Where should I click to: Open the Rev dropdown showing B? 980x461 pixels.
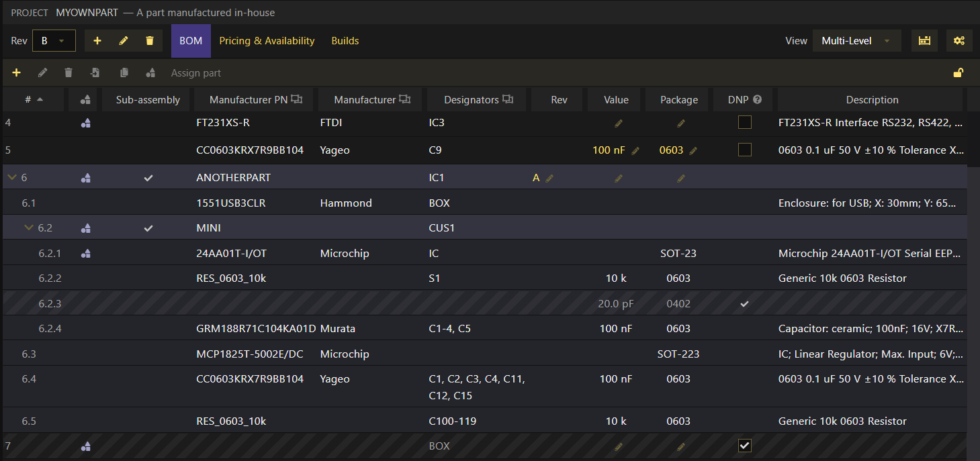pos(54,41)
